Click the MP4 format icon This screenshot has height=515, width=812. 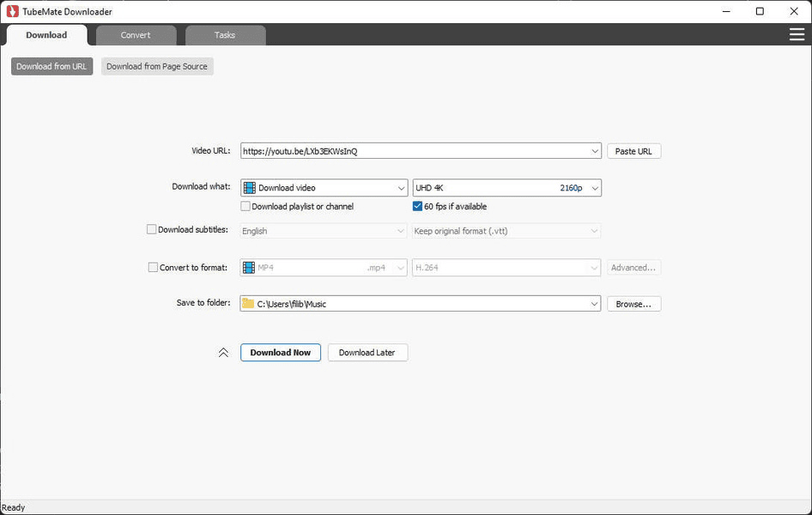click(249, 267)
